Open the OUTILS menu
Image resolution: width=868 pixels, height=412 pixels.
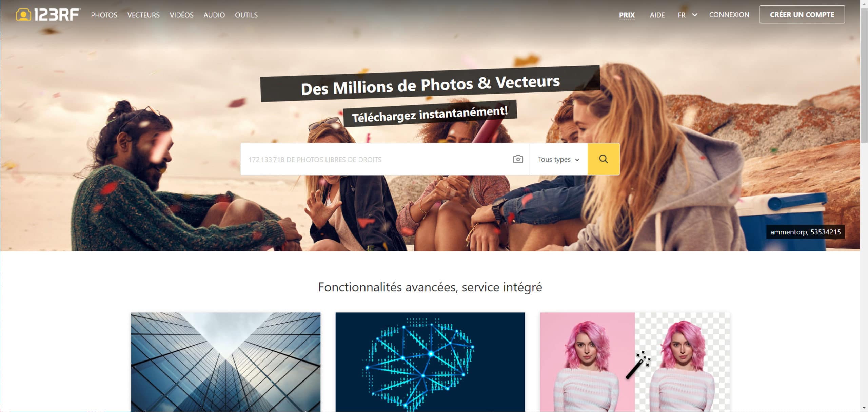coord(246,15)
